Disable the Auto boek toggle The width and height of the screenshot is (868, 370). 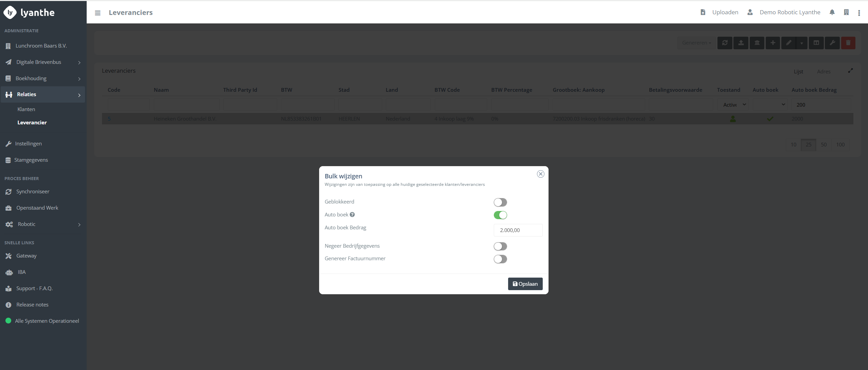point(500,215)
